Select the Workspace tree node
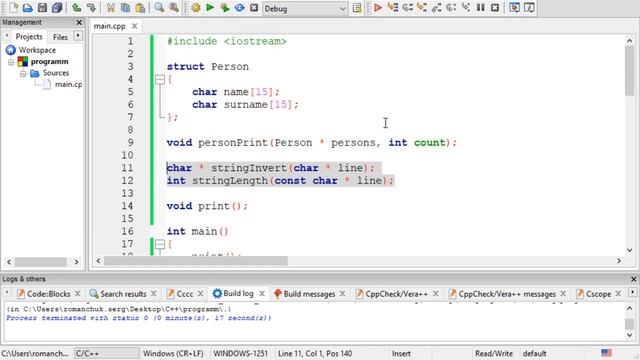This screenshot has width=640, height=360. coord(37,50)
